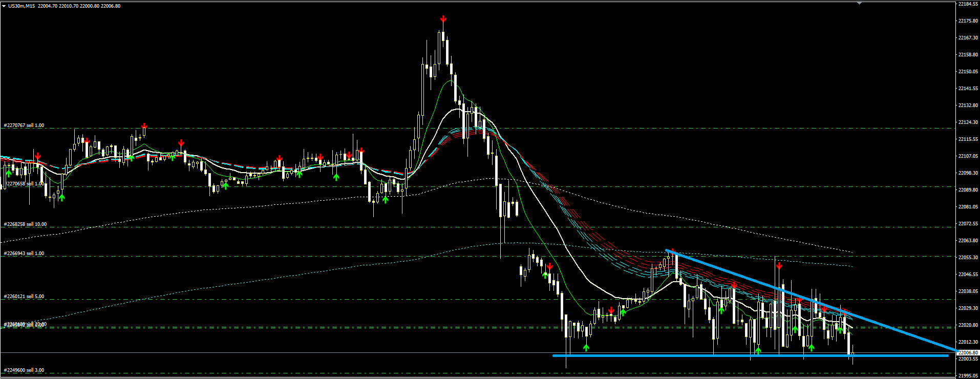
Task: Click price scale value 22175.80
Action: 968,21
